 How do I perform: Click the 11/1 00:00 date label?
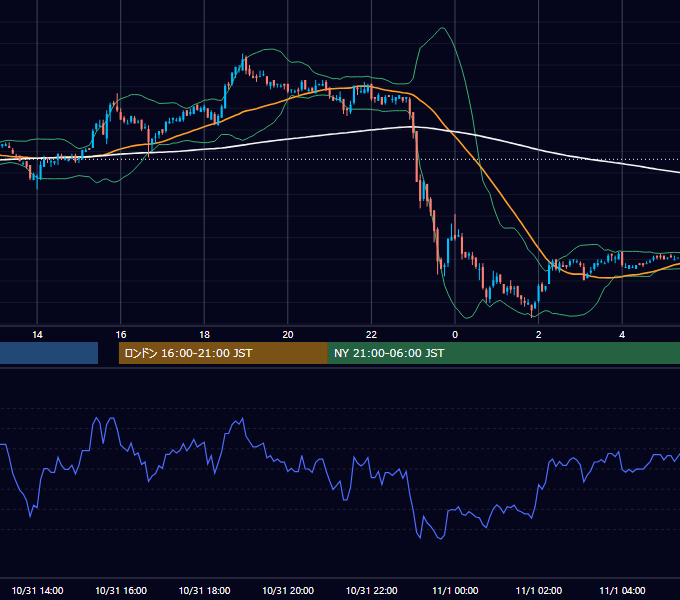point(455,590)
